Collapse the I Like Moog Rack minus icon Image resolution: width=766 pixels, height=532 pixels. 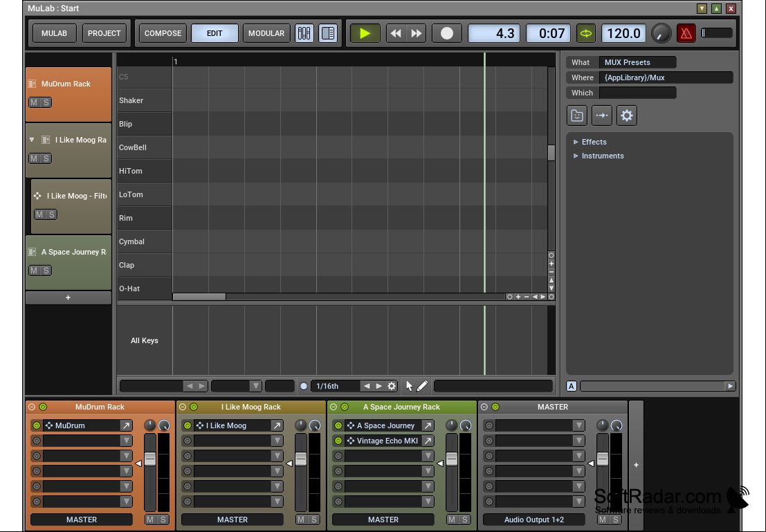point(183,407)
